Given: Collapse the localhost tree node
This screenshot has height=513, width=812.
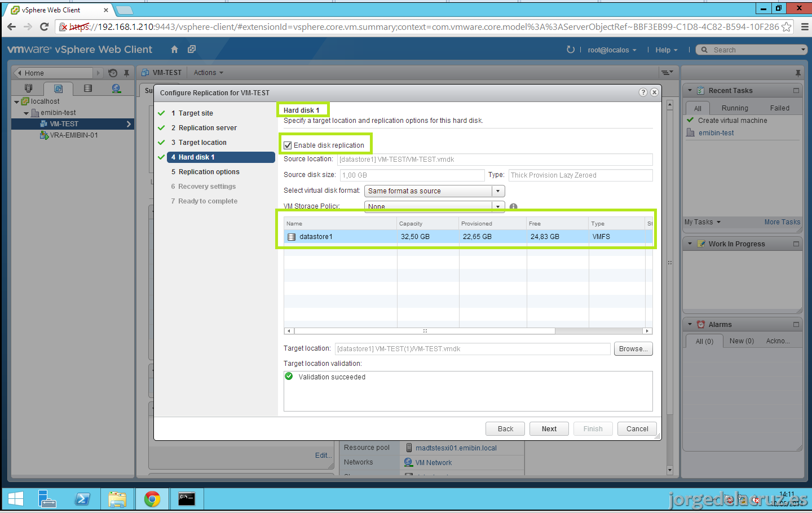Looking at the screenshot, I should pos(16,102).
